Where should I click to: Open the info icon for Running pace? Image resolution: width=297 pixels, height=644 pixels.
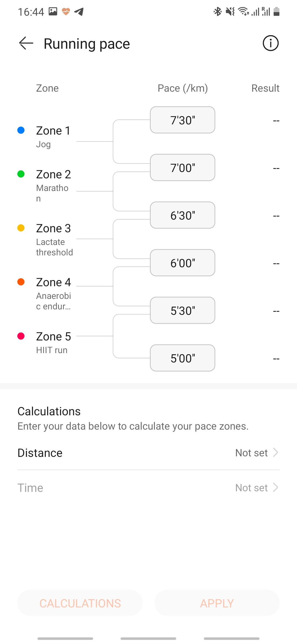pos(271,43)
